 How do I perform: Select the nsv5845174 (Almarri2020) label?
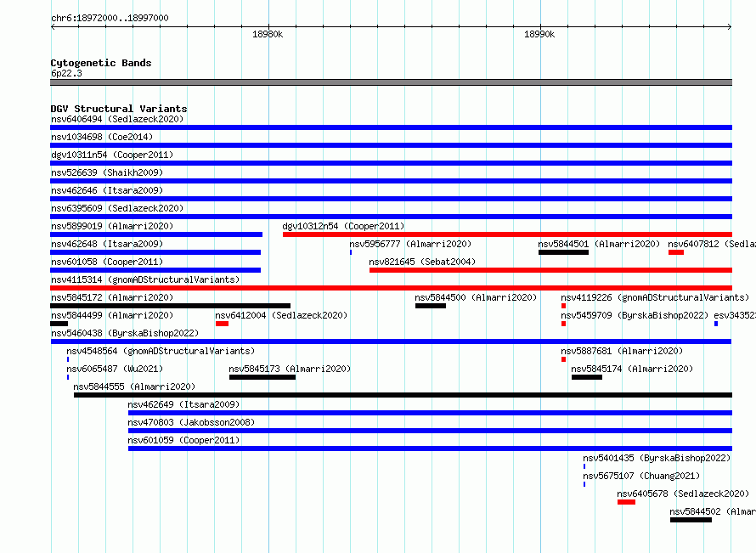tap(632, 369)
